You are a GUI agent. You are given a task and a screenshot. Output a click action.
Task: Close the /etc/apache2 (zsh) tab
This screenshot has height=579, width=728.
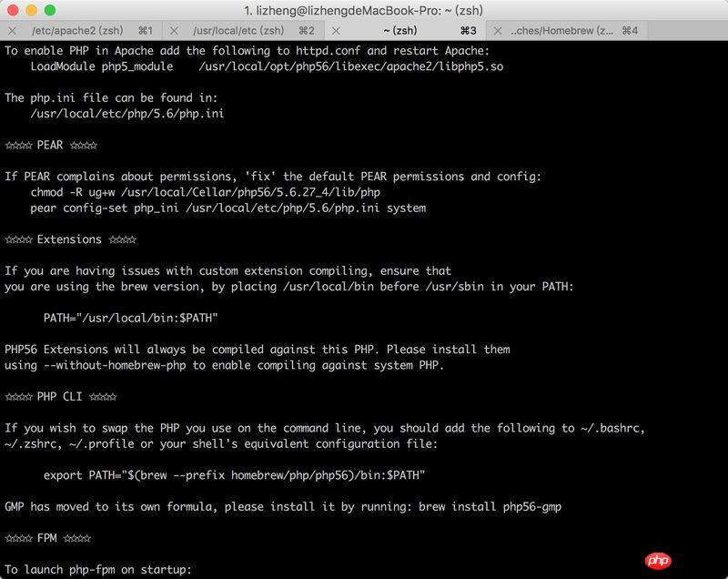coord(13,31)
